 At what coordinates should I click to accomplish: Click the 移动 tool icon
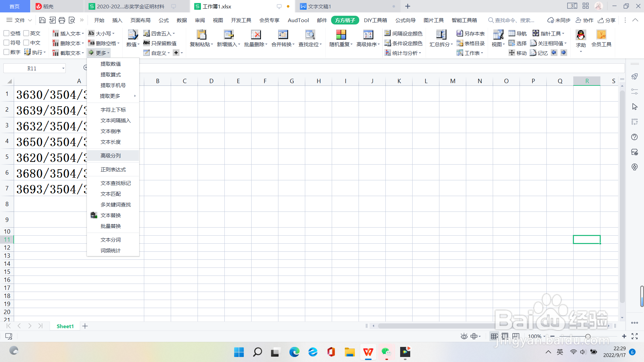[x=512, y=53]
